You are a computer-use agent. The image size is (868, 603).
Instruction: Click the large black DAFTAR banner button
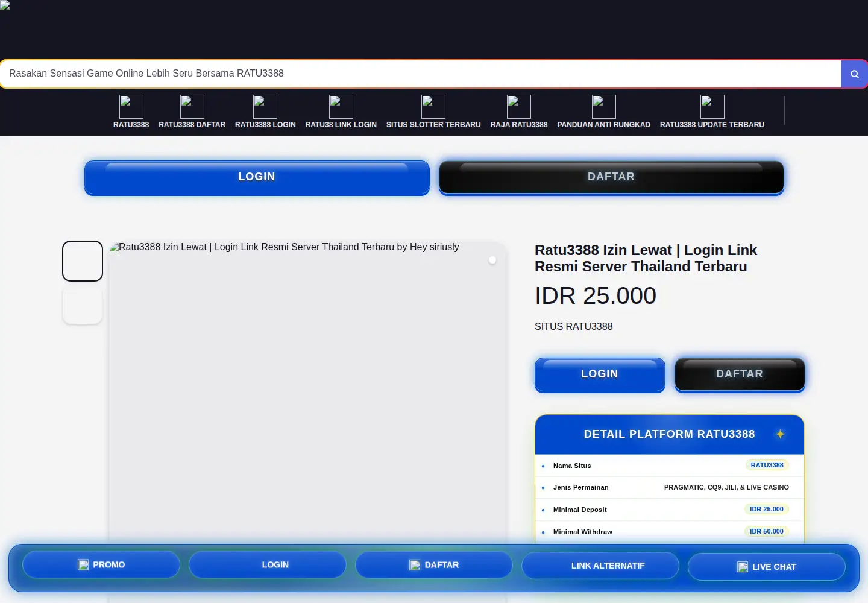click(x=611, y=177)
